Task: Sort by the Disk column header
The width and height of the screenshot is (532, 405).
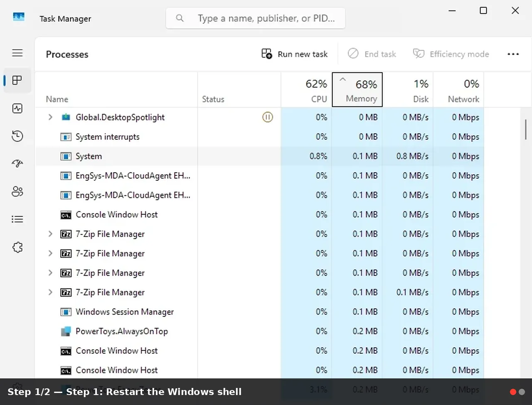Action: click(408, 90)
